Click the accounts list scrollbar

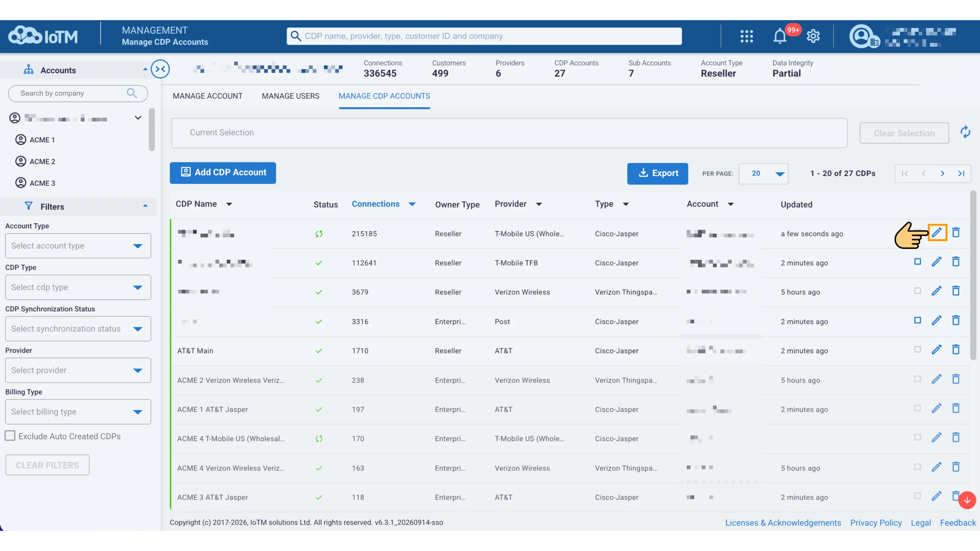(152, 129)
